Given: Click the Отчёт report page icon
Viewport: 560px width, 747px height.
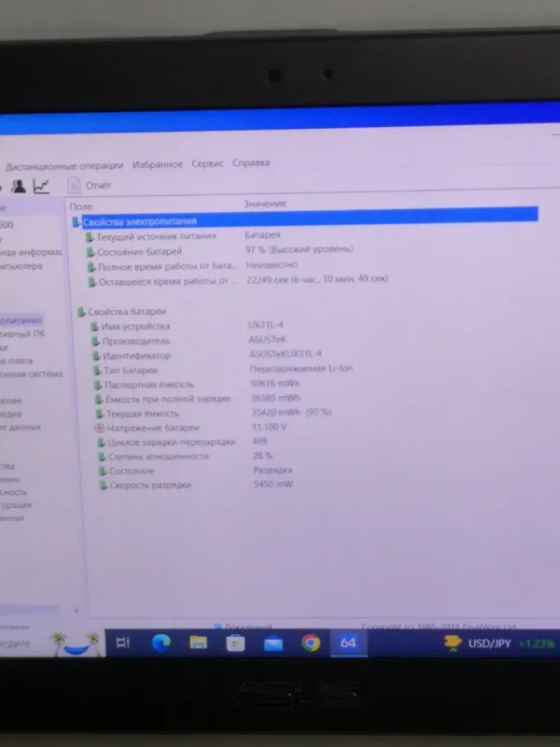Looking at the screenshot, I should tap(74, 186).
